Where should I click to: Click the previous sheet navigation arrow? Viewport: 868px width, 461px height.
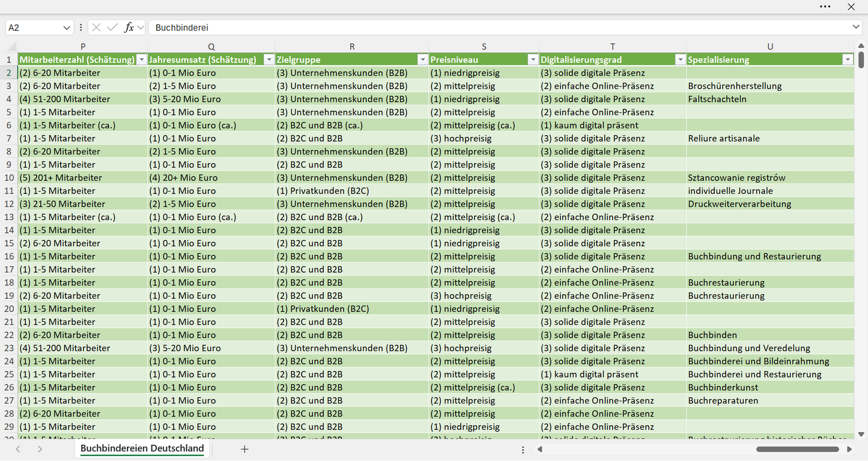(x=18, y=449)
